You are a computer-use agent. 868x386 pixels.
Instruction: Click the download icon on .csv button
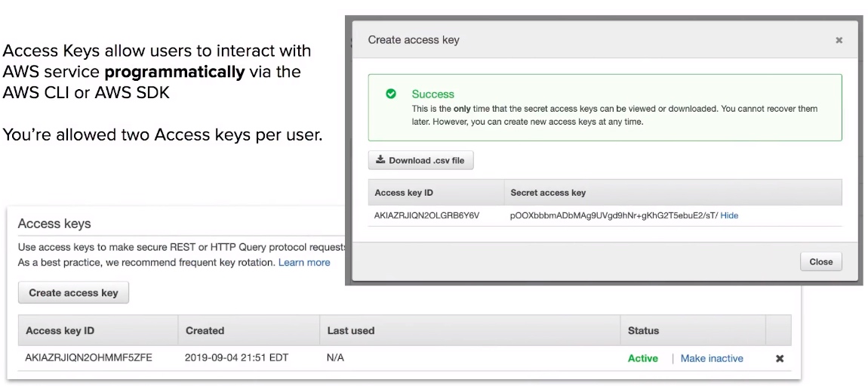pos(380,160)
